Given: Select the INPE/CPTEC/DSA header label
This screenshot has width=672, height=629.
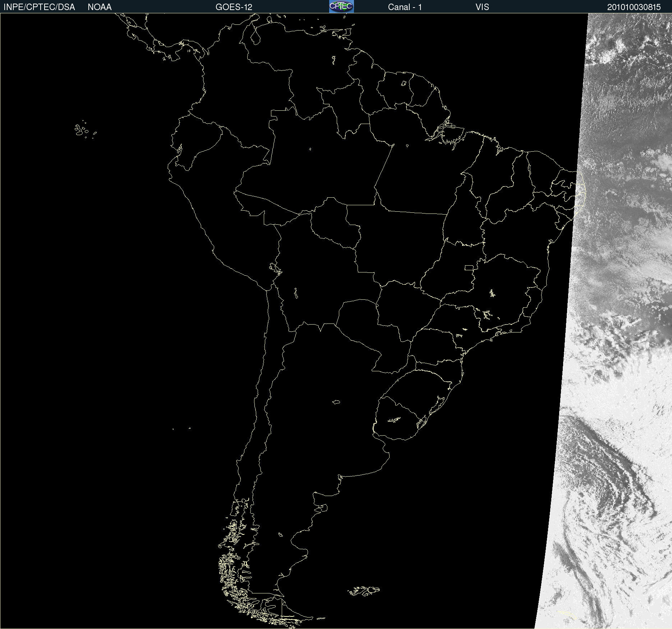Looking at the screenshot, I should click(x=39, y=7).
